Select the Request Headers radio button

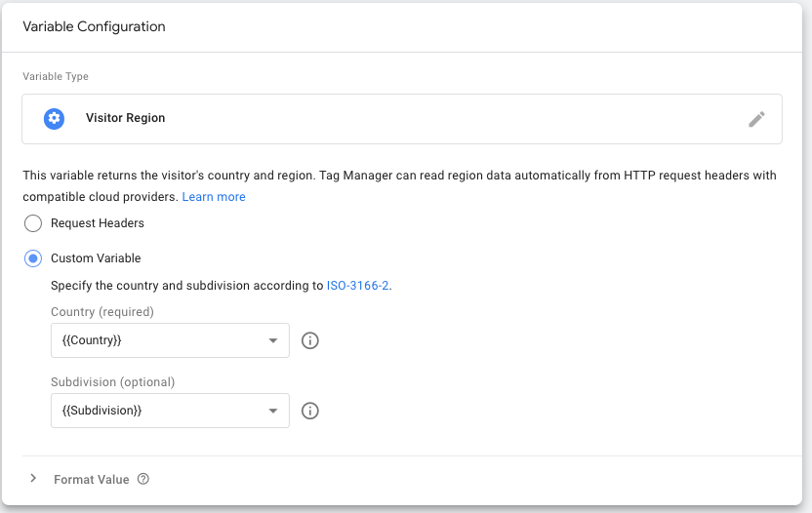[33, 223]
